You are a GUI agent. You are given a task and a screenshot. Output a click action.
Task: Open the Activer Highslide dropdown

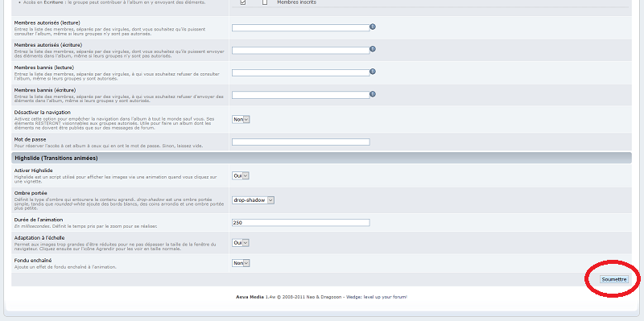240,175
